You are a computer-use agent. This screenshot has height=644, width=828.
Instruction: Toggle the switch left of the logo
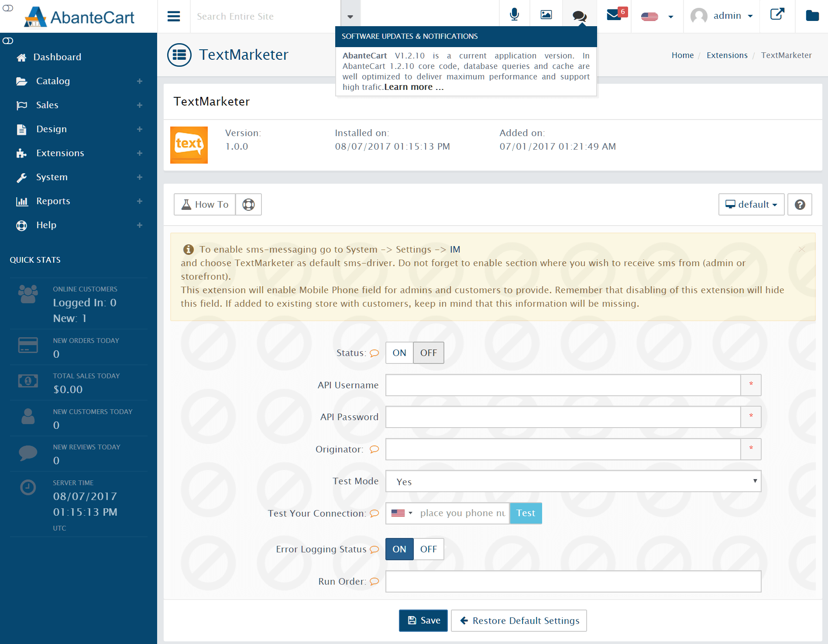(x=8, y=8)
